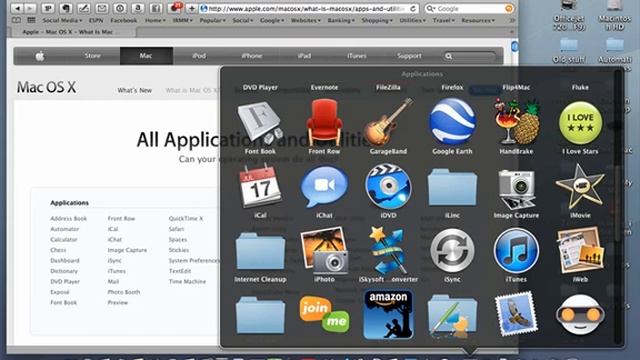Open the join.me app icon
640x360 pixels.
tap(324, 314)
